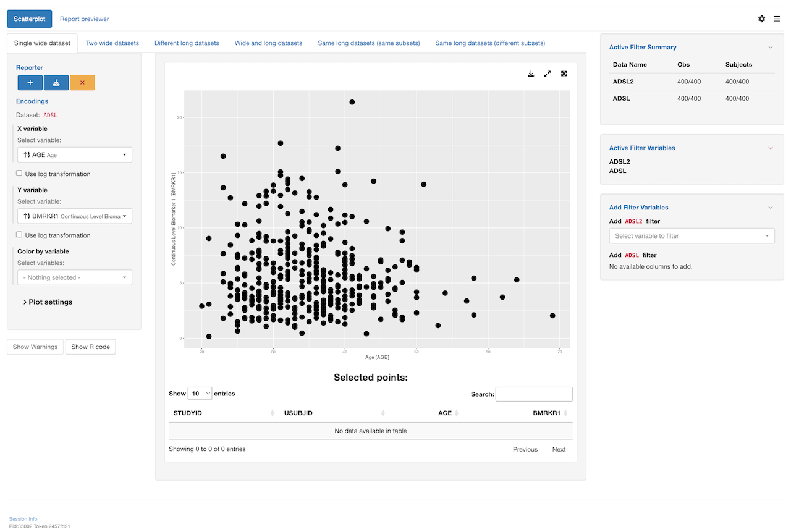Click the plus Add Card reporter button
The height and width of the screenshot is (532, 791).
point(30,83)
